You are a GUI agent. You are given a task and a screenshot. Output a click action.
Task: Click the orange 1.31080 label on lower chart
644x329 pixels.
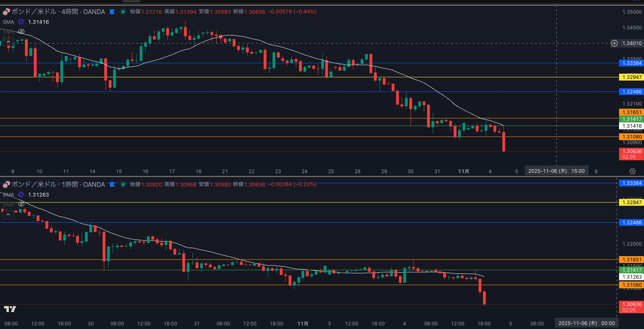(x=631, y=285)
